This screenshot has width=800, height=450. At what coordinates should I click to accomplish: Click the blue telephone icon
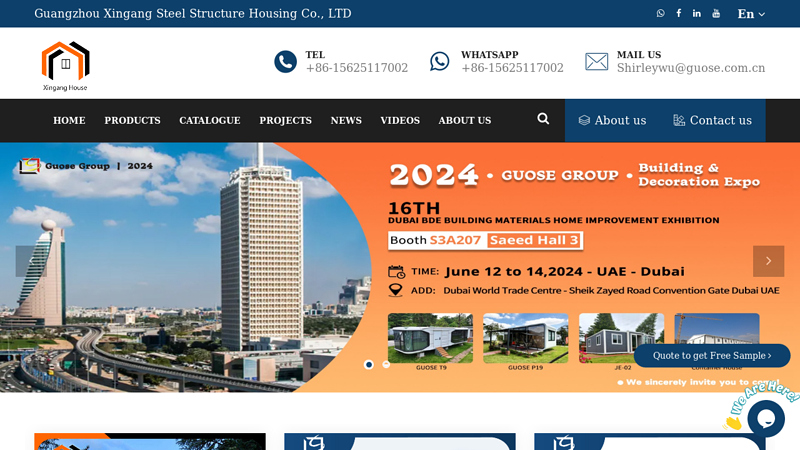[285, 62]
